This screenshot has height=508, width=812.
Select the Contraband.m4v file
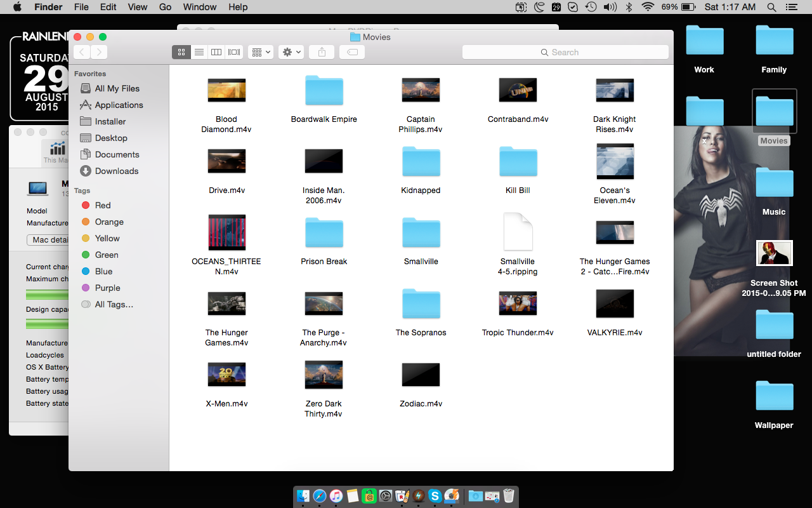tap(518, 90)
